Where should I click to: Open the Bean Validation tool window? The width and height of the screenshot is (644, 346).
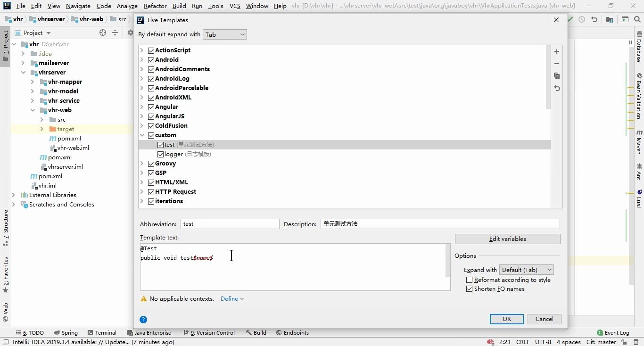[x=639, y=96]
